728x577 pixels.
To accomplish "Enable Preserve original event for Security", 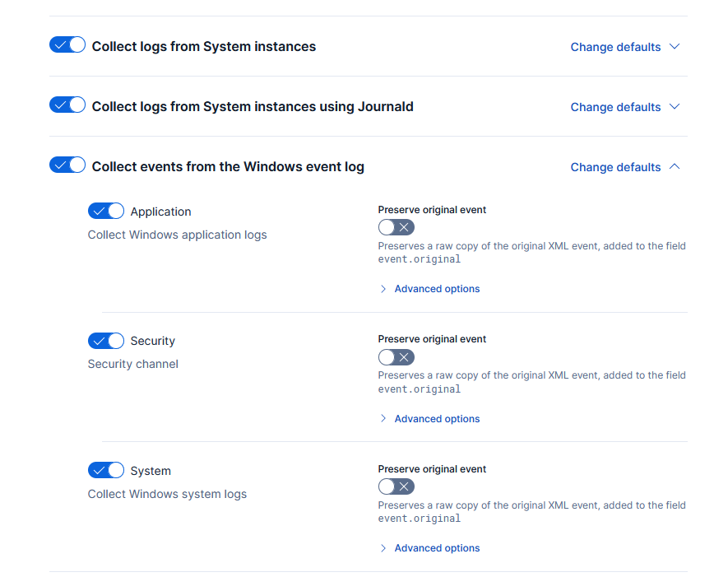I will click(396, 357).
